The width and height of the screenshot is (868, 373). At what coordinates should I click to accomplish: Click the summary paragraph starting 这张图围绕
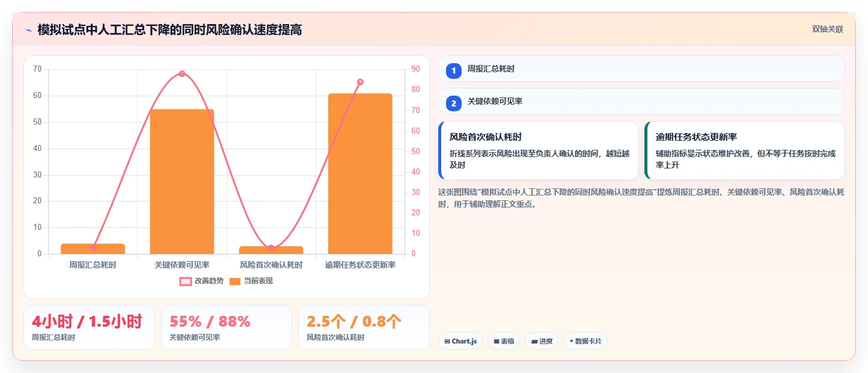pyautogui.click(x=641, y=198)
